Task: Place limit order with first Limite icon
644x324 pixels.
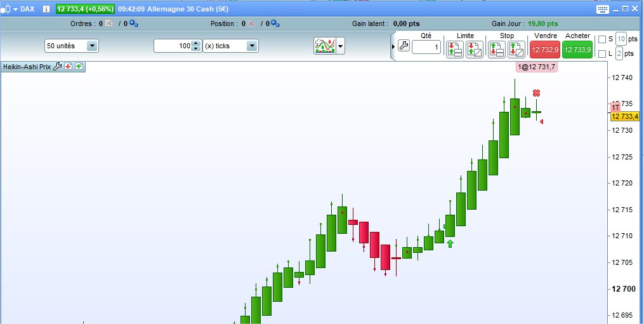Action: pos(455,50)
